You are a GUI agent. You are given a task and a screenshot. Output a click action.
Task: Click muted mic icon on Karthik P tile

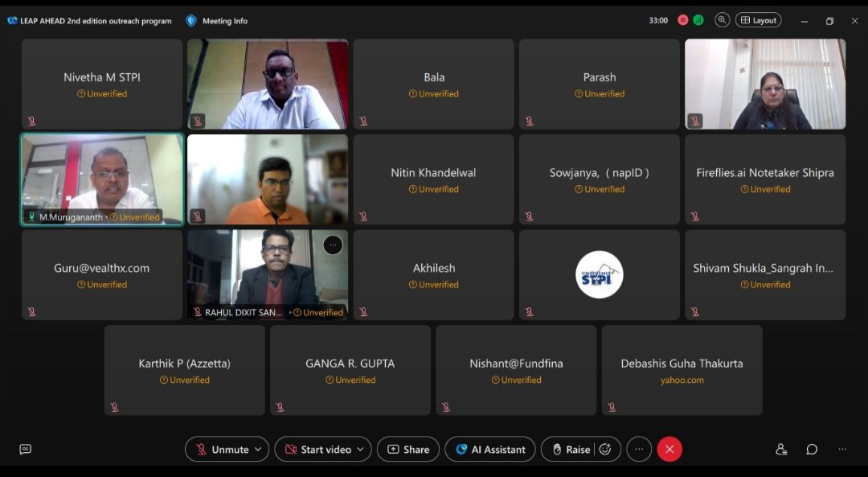[x=115, y=407]
